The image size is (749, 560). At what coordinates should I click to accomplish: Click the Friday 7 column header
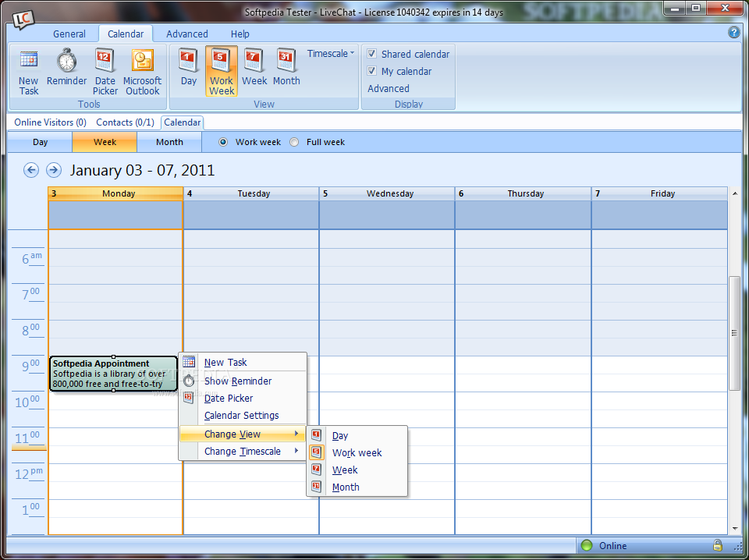[x=660, y=193]
